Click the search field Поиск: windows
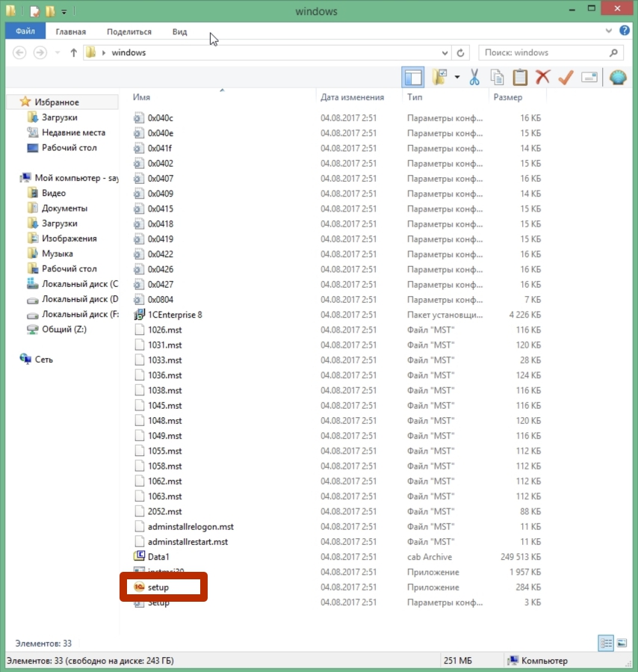This screenshot has height=672, width=638. pos(545,52)
